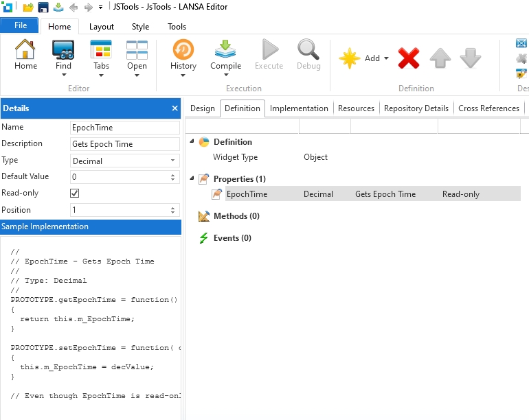Viewport: 529px width, 420px height.
Task: Switch to the Tools ribbon tab
Action: (x=177, y=27)
